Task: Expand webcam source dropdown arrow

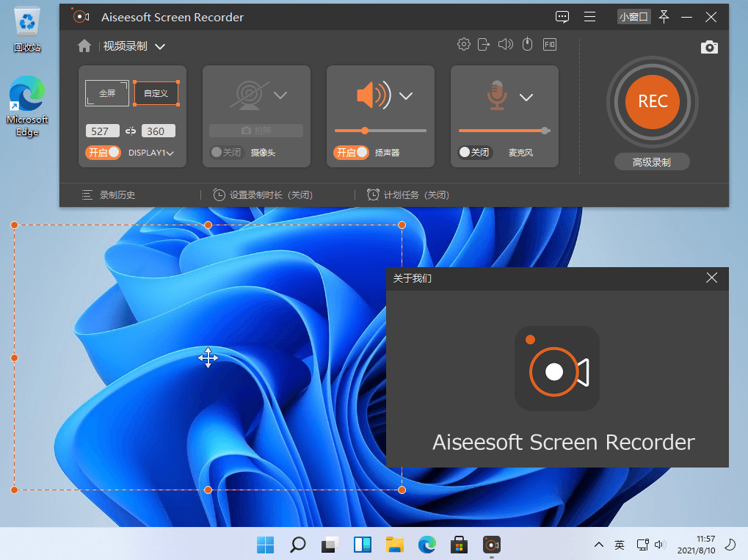Action: tap(280, 95)
